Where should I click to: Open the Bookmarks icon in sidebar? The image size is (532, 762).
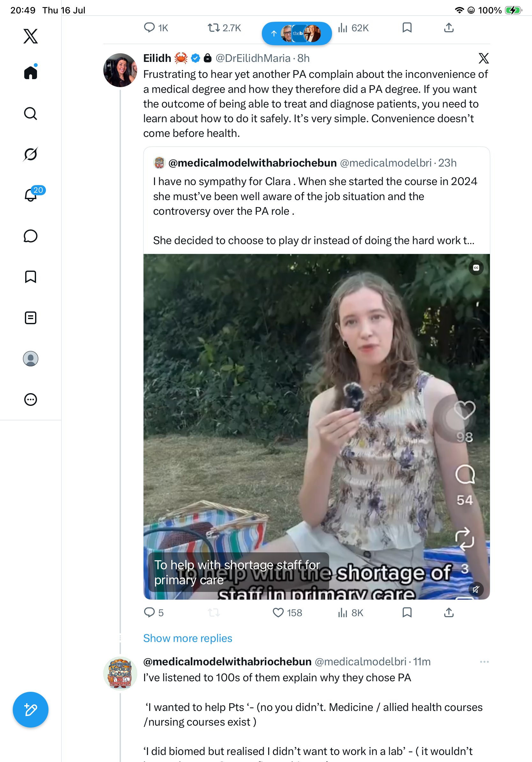(31, 277)
